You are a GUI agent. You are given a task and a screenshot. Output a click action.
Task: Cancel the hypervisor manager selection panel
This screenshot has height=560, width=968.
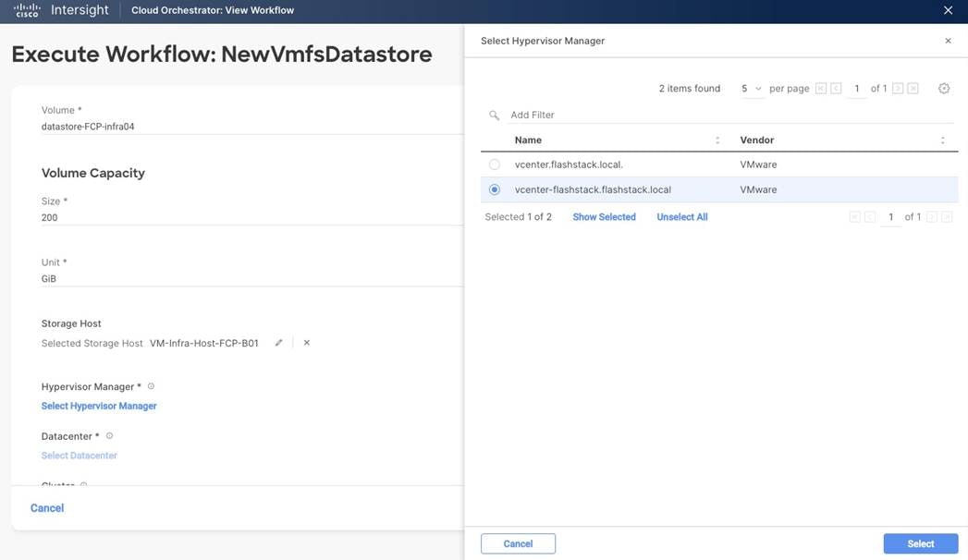[x=518, y=544]
